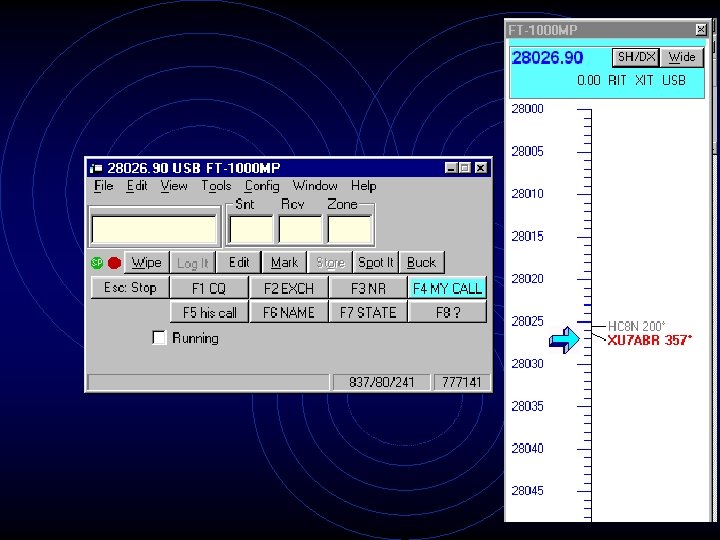Screen dimensions: 720x540
Task: Select the HC8N 200° spot on bandmap
Action: pos(636,326)
